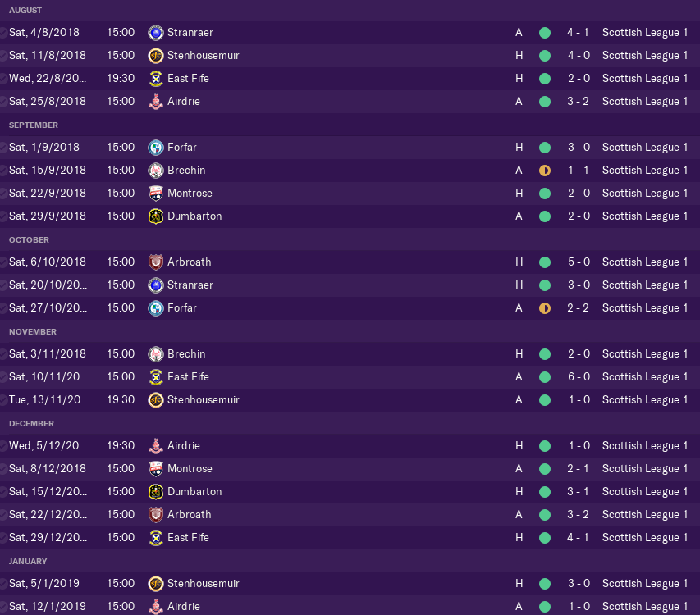This screenshot has width=700, height=615.
Task: Click the Dumbarton badge on 29/9/2018
Action: 156,216
